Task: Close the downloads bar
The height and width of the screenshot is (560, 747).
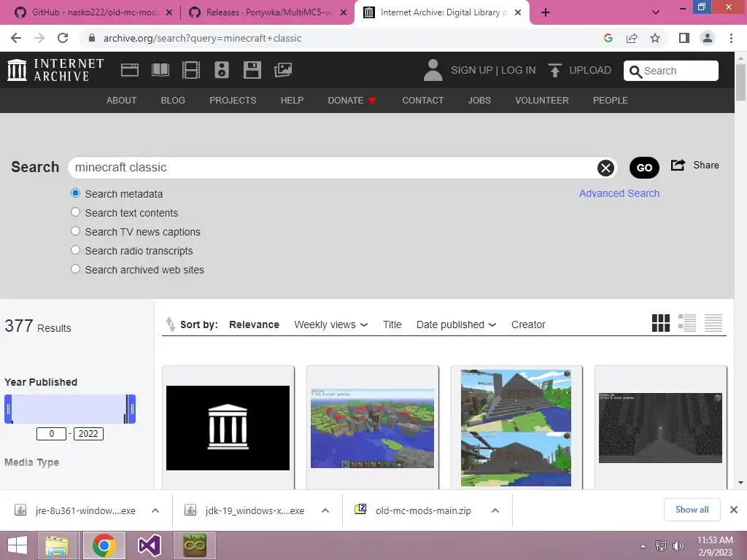Action: [734, 510]
